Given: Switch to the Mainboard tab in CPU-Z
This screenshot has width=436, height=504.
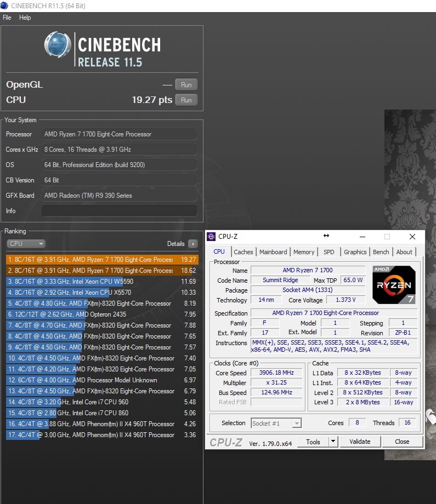Looking at the screenshot, I should pos(273,252).
